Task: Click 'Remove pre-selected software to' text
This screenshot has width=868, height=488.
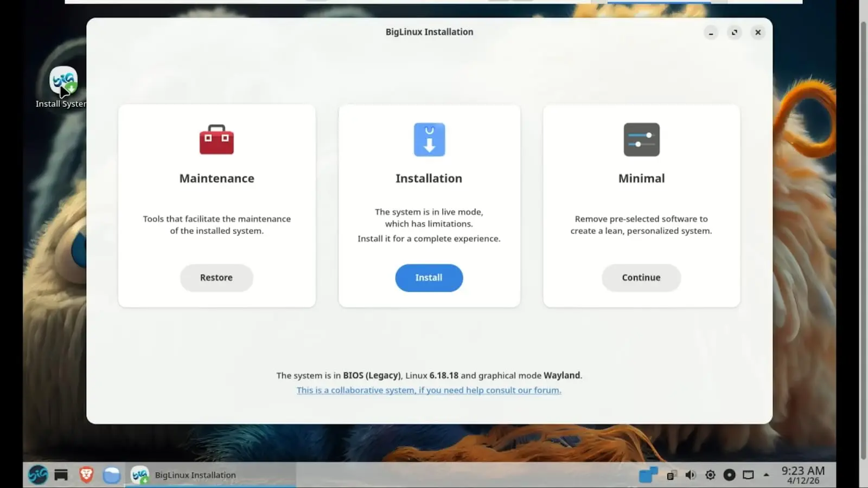Action: [641, 219]
